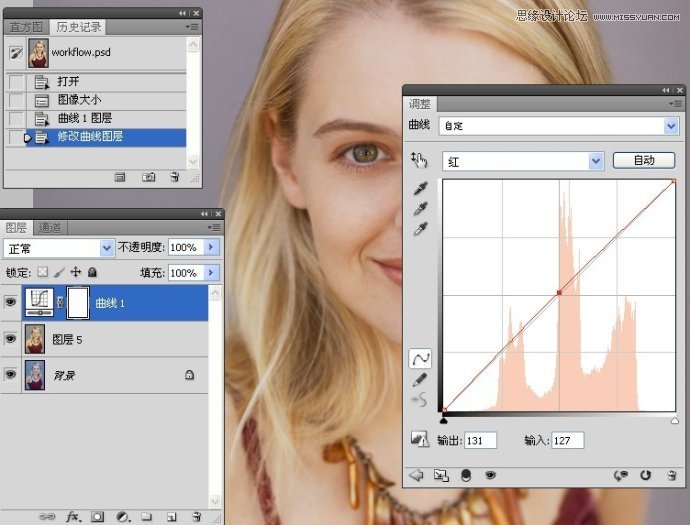
Task: Lock transparent pixels toggle
Action: pos(42,272)
